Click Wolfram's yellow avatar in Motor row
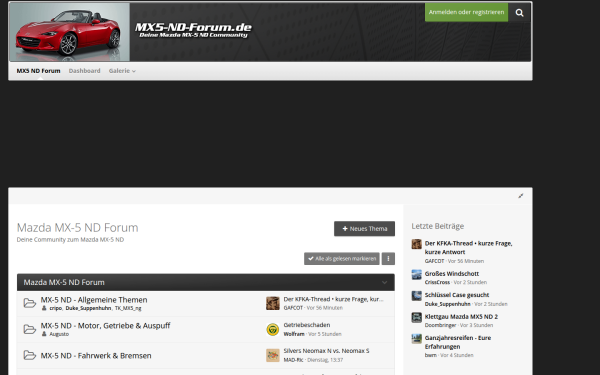Image resolution: width=600 pixels, height=375 pixels. tap(273, 329)
